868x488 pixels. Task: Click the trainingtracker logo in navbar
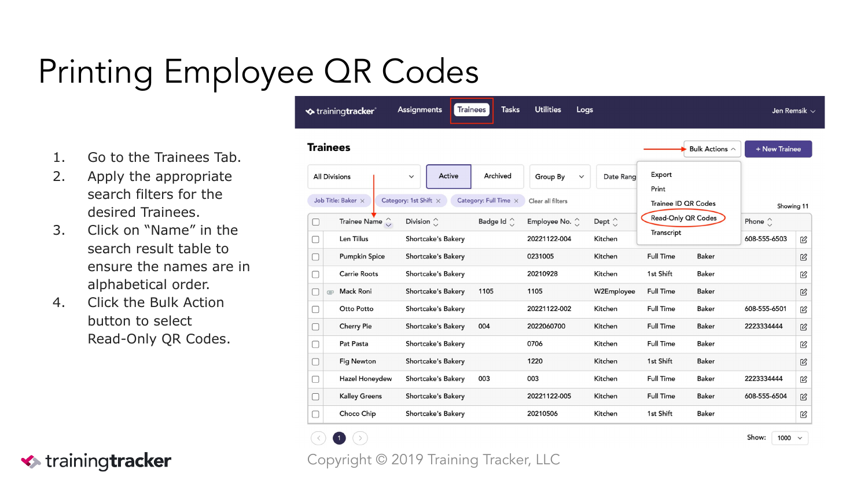point(341,111)
